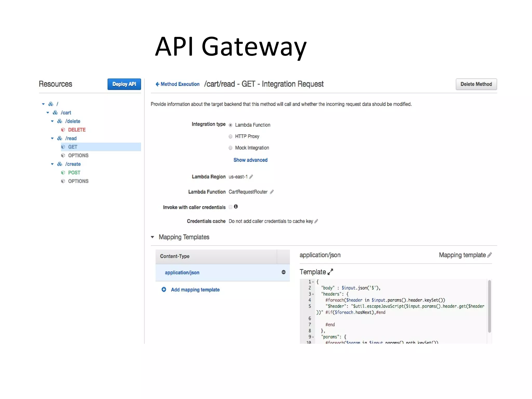Select OPTIONS method under /create

(x=78, y=181)
